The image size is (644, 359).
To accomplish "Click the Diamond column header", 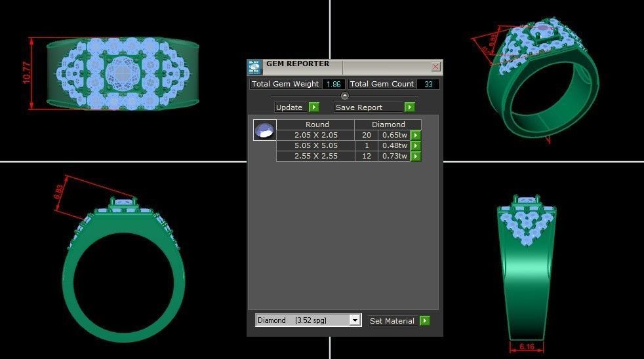I will tap(388, 124).
